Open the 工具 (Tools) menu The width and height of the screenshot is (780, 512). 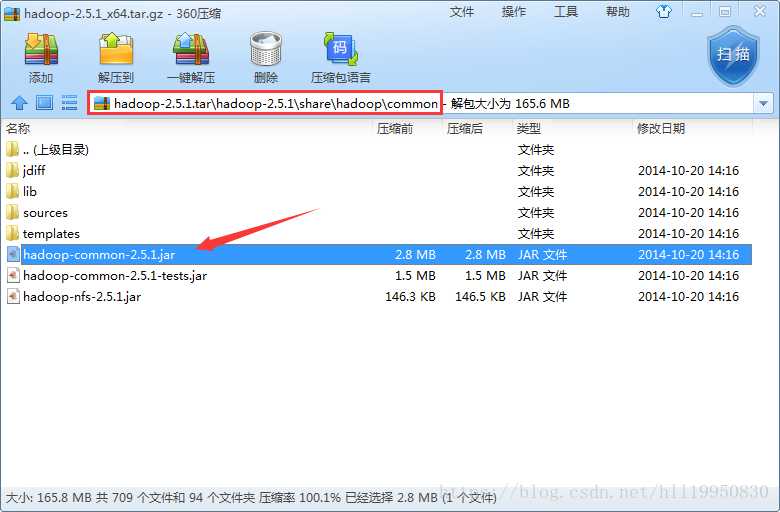566,11
